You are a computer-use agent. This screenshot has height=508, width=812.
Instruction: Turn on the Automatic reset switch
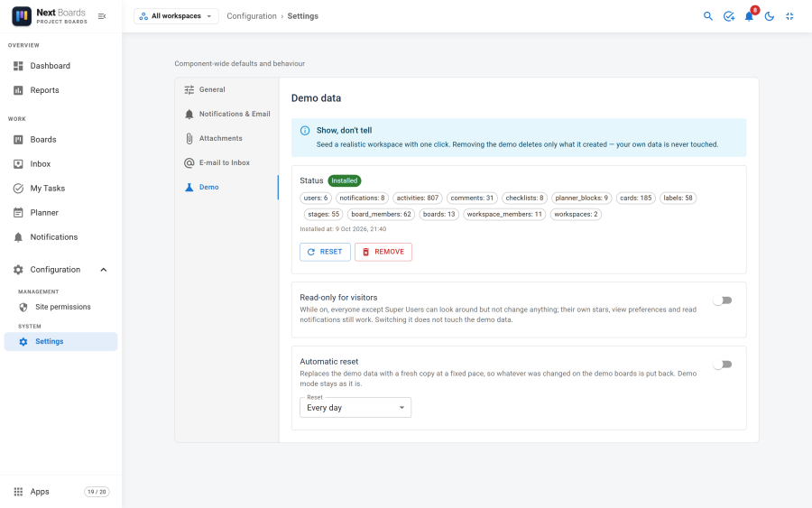tap(723, 365)
